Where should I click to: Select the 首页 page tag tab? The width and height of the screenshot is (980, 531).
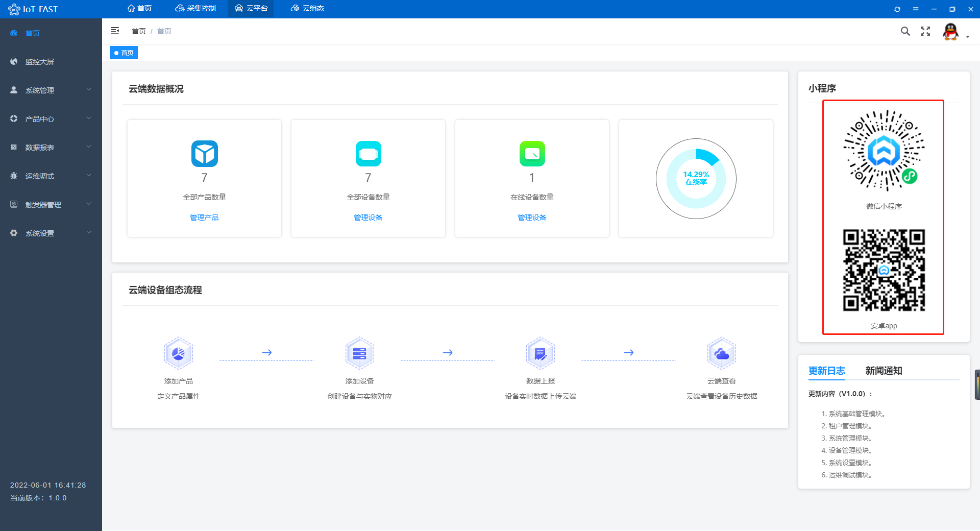tap(124, 53)
